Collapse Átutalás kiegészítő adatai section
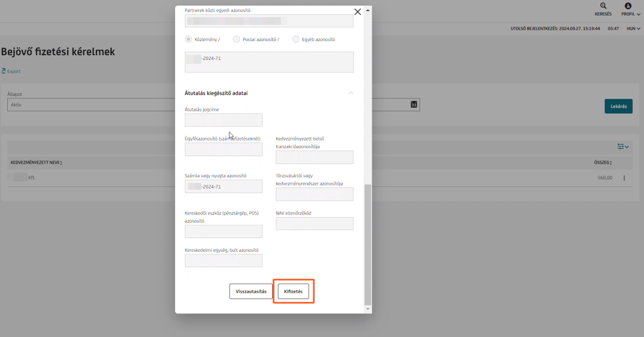Image resolution: width=644 pixels, height=337 pixels. (351, 93)
